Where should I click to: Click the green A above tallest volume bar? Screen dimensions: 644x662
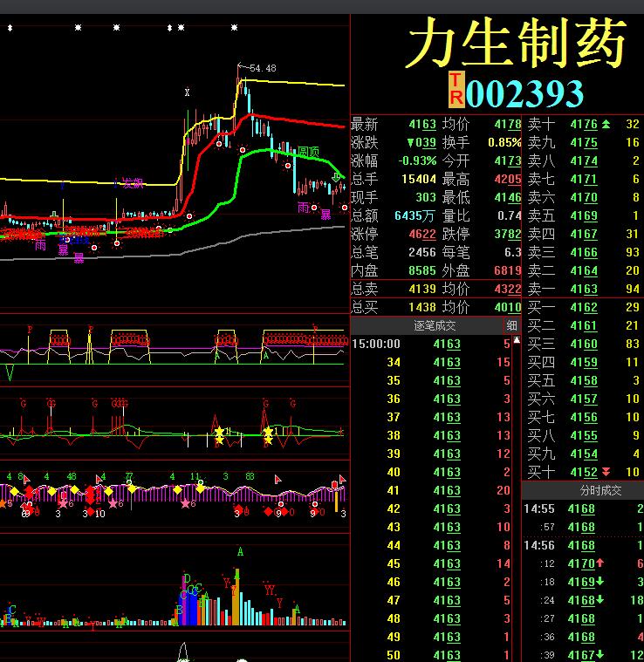click(x=240, y=551)
